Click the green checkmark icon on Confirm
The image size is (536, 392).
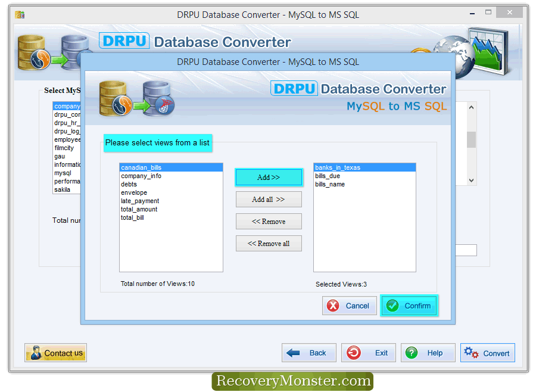click(392, 306)
